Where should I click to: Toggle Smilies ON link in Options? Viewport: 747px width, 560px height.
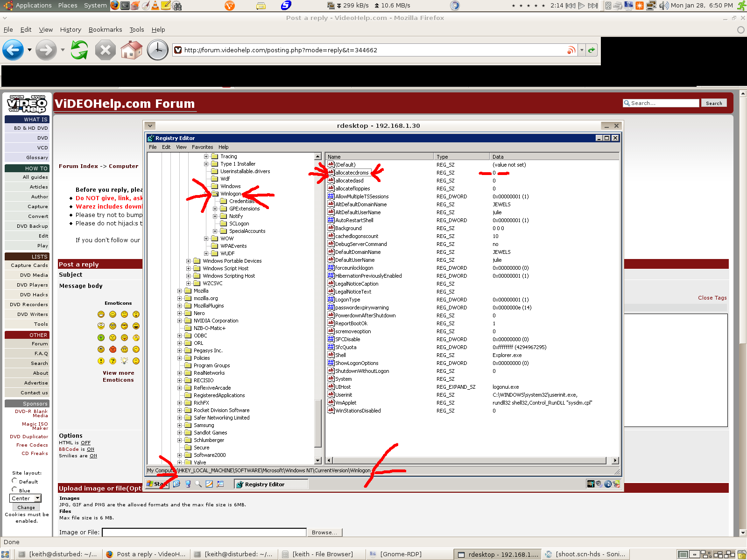click(93, 456)
